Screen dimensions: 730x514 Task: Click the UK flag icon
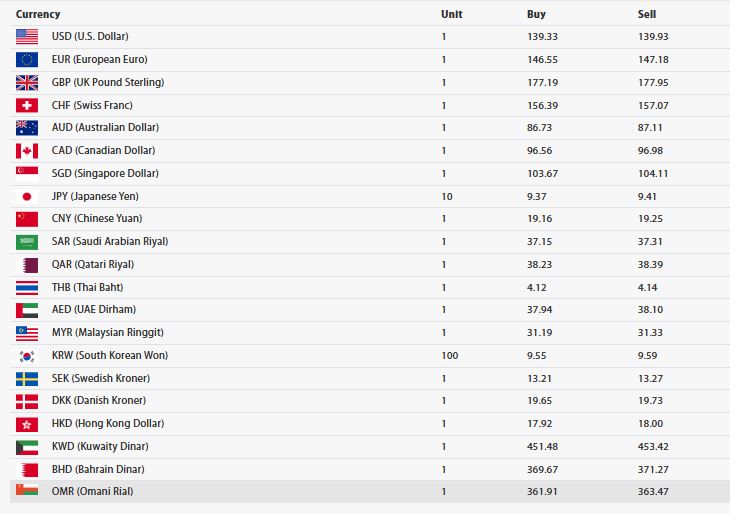(x=27, y=82)
